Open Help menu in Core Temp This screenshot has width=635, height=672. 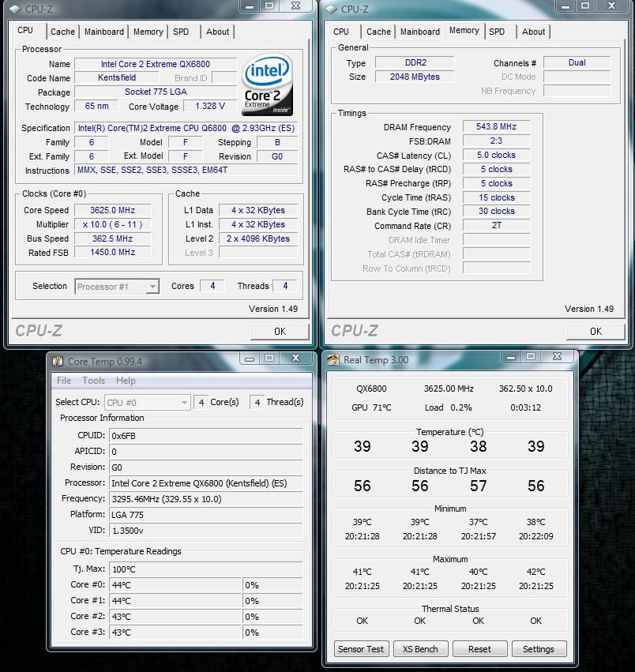[x=126, y=381]
